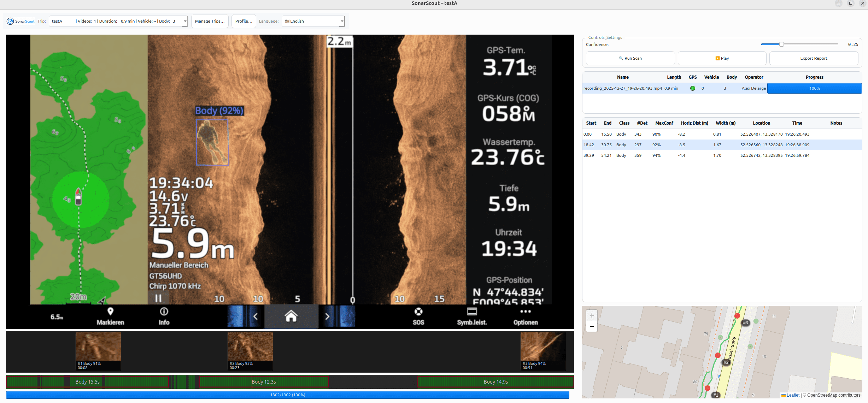
Task: Expand the Trip selection dropdown
Action: (184, 21)
